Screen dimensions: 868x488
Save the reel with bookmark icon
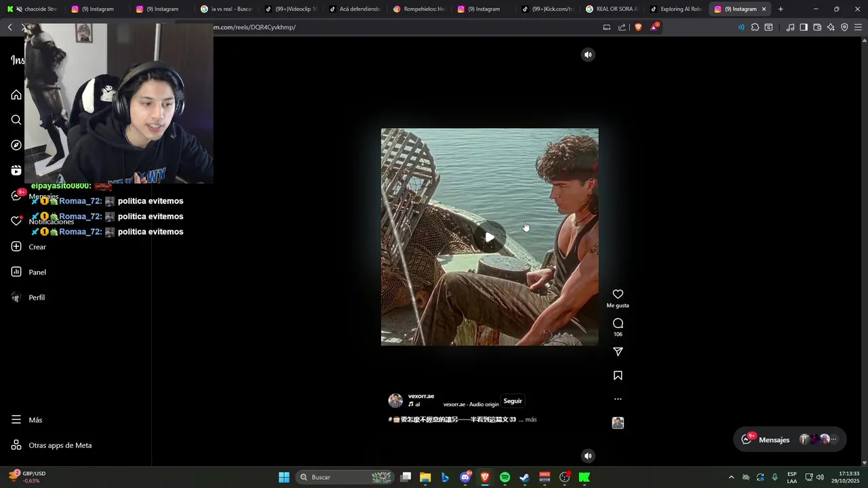point(618,375)
